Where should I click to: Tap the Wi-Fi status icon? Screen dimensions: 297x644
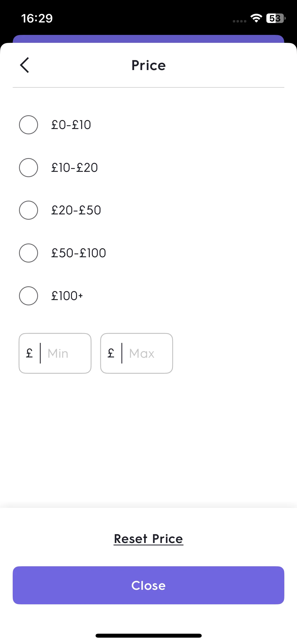pos(256,18)
